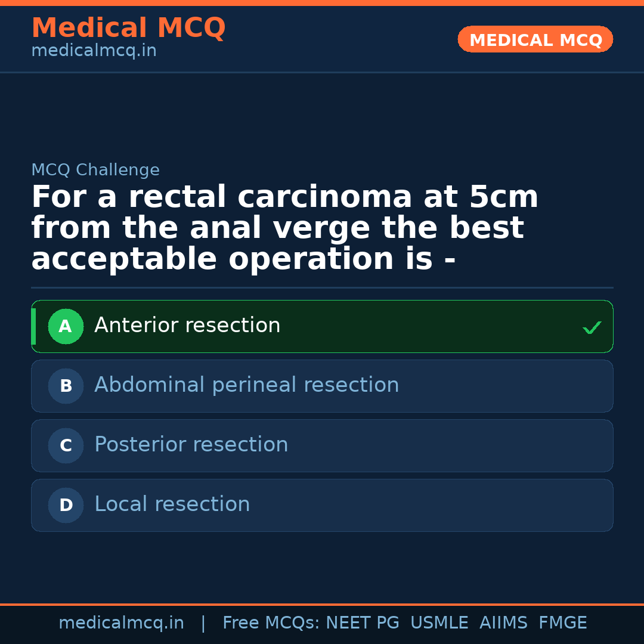The height and width of the screenshot is (644, 644).
Task: Open the medicalmcq.in link in the footer
Action: (121, 622)
